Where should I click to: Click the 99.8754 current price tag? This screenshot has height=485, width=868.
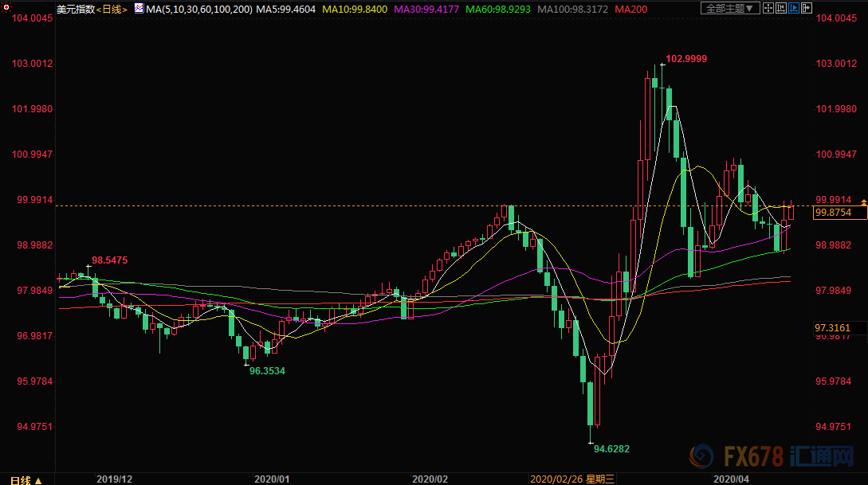pos(832,213)
